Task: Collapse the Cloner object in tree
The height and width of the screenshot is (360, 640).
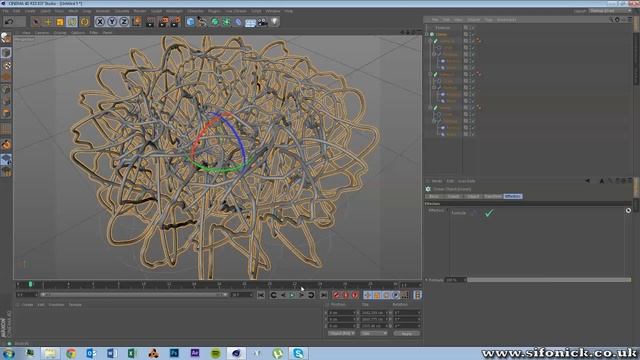Action: pos(427,34)
